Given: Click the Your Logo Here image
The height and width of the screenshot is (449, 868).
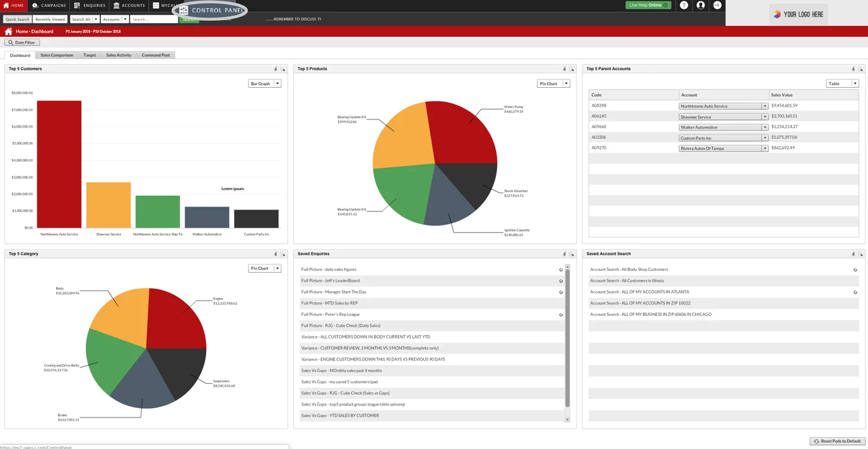Looking at the screenshot, I should coord(798,14).
